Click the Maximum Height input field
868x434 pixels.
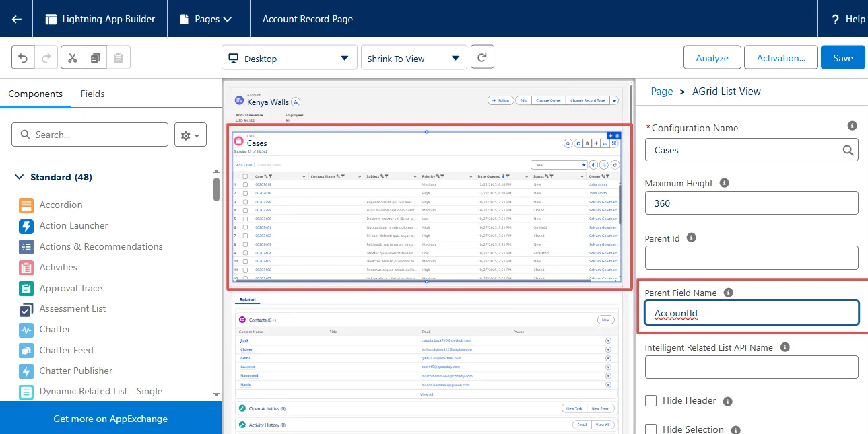pyautogui.click(x=752, y=203)
